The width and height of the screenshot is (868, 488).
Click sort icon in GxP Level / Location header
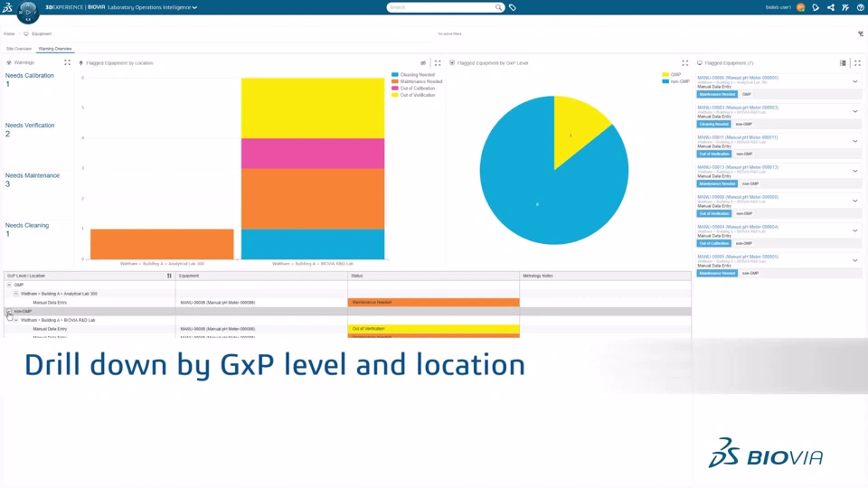pyautogui.click(x=169, y=276)
